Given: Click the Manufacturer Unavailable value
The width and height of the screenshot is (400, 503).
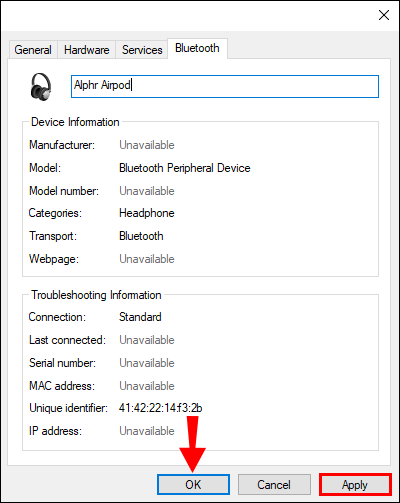Looking at the screenshot, I should [147, 145].
